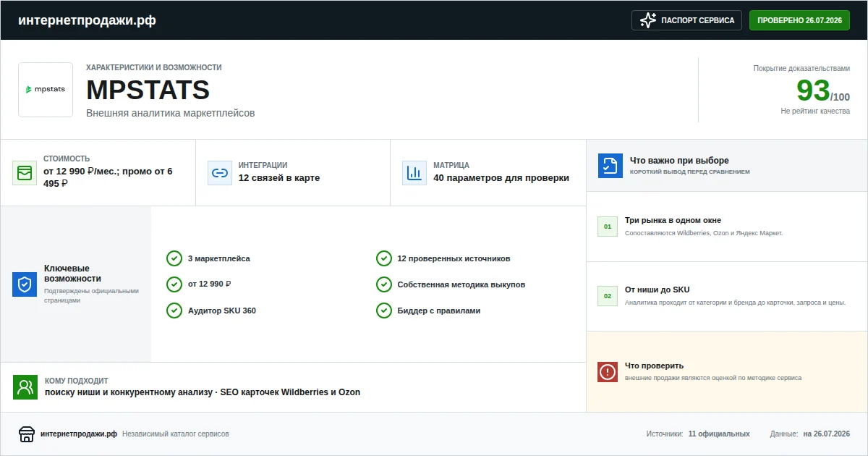Click the footer text 'на 26.07.2026'

pos(826,434)
